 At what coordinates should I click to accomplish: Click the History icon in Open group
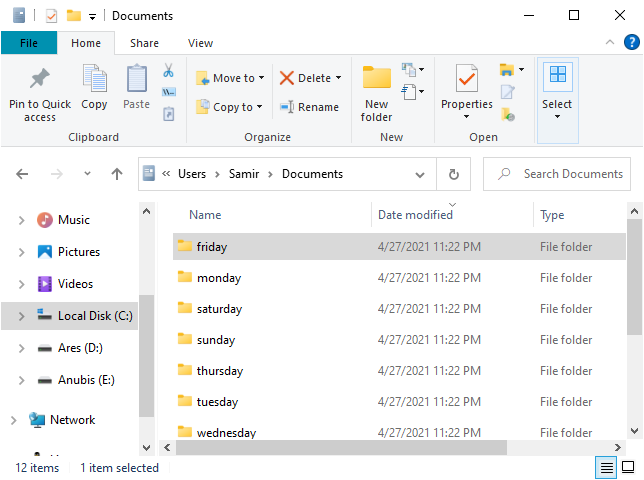point(508,114)
